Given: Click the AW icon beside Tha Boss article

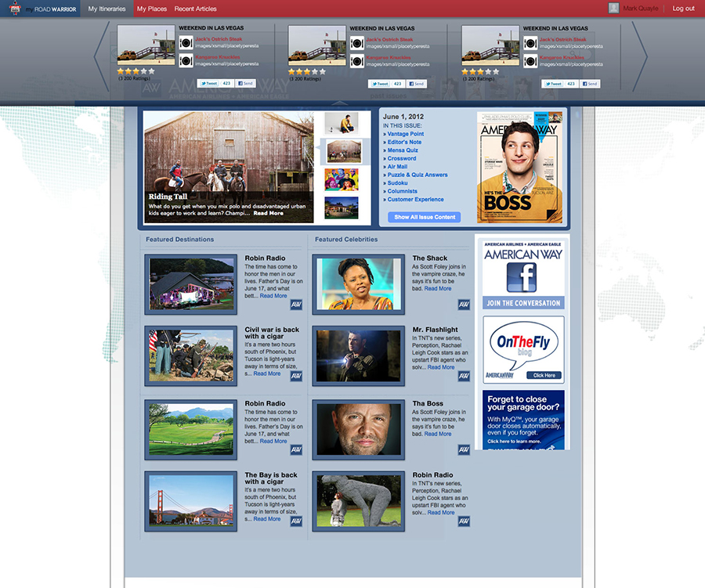Looking at the screenshot, I should [464, 449].
